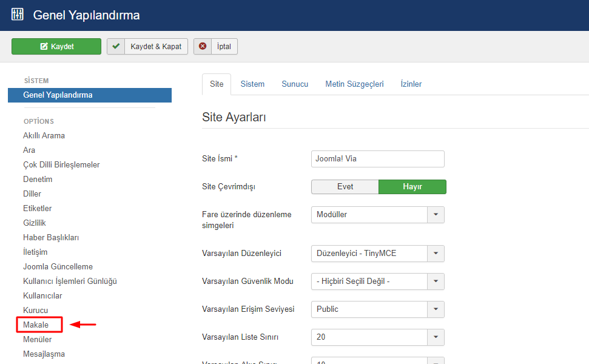Switch to the Sunucu tab

click(295, 84)
